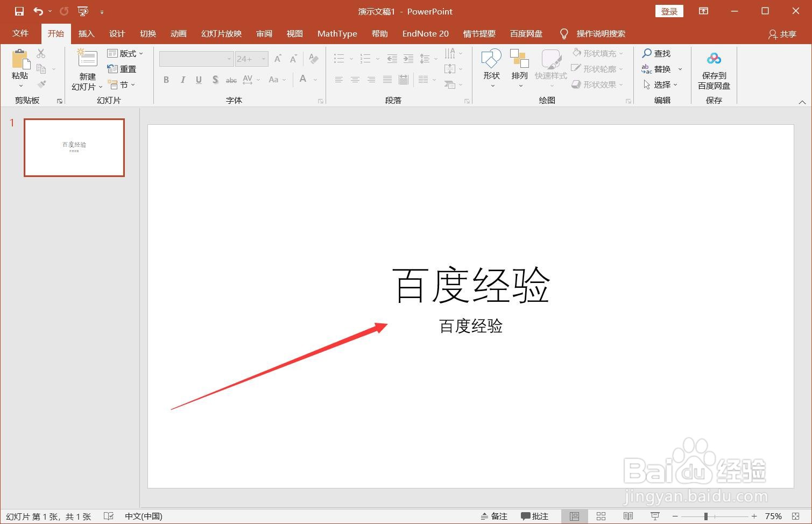
Task: Click Decrease Font Size icon
Action: (294, 59)
